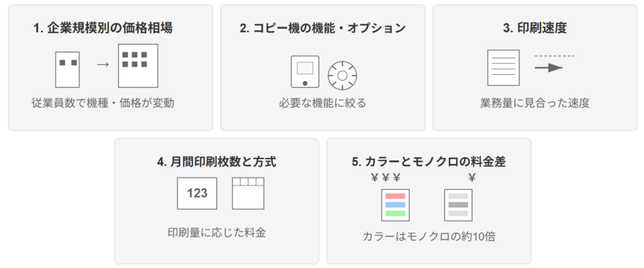Click the small building icon with two windows
The image size is (644, 268).
click(67, 69)
